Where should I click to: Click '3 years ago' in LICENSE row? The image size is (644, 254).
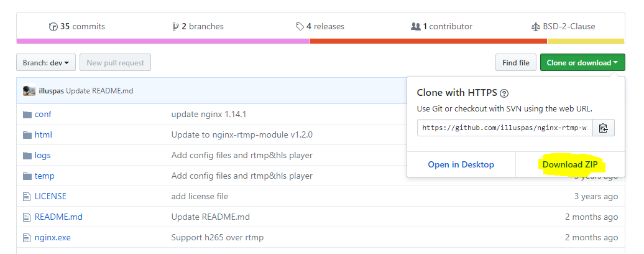click(596, 197)
